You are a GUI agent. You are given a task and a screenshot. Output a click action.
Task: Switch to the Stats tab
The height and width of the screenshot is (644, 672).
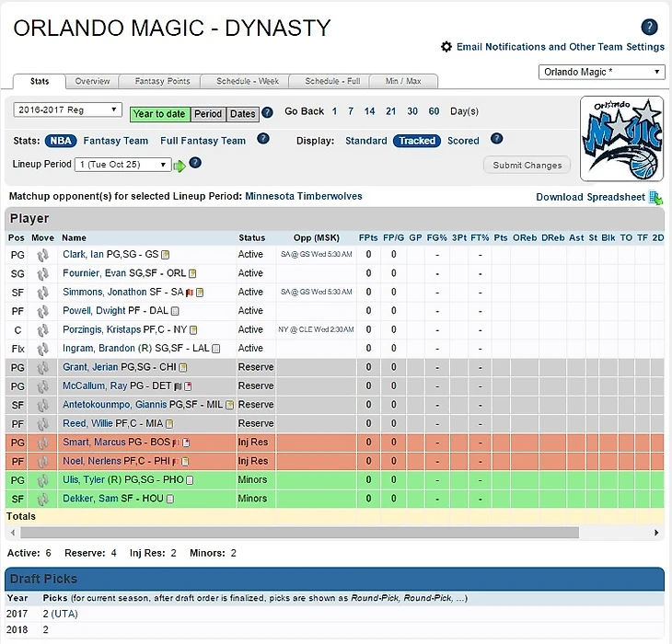click(x=40, y=81)
